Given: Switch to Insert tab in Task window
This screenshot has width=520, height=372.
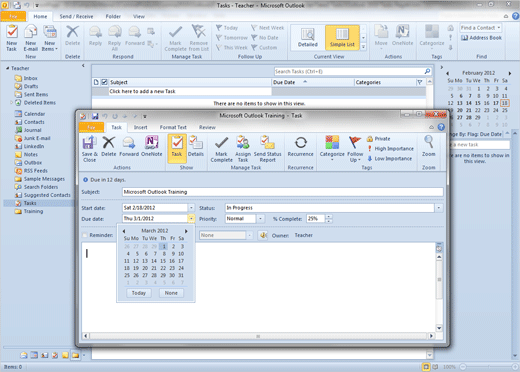Looking at the screenshot, I should tap(140, 127).
